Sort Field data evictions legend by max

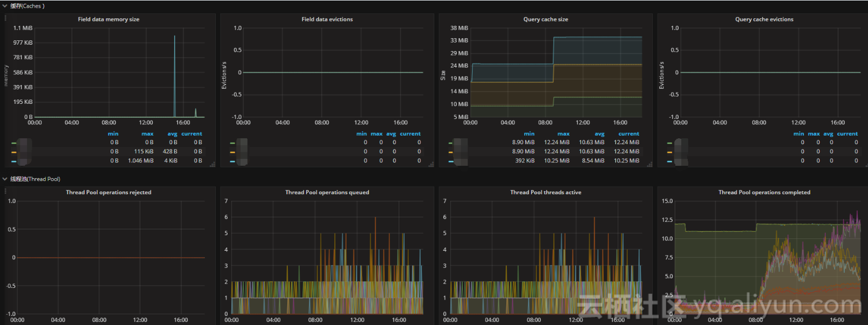click(x=377, y=134)
